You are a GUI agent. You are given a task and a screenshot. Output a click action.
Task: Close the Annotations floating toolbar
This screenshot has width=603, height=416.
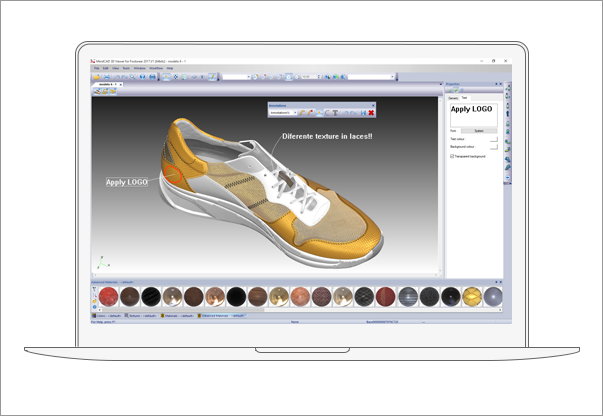(x=373, y=105)
